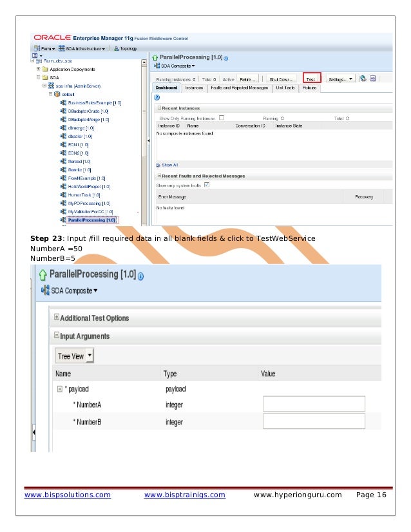411x532 pixels.
Task: Click the globe icon next to Settings
Action: click(363, 79)
